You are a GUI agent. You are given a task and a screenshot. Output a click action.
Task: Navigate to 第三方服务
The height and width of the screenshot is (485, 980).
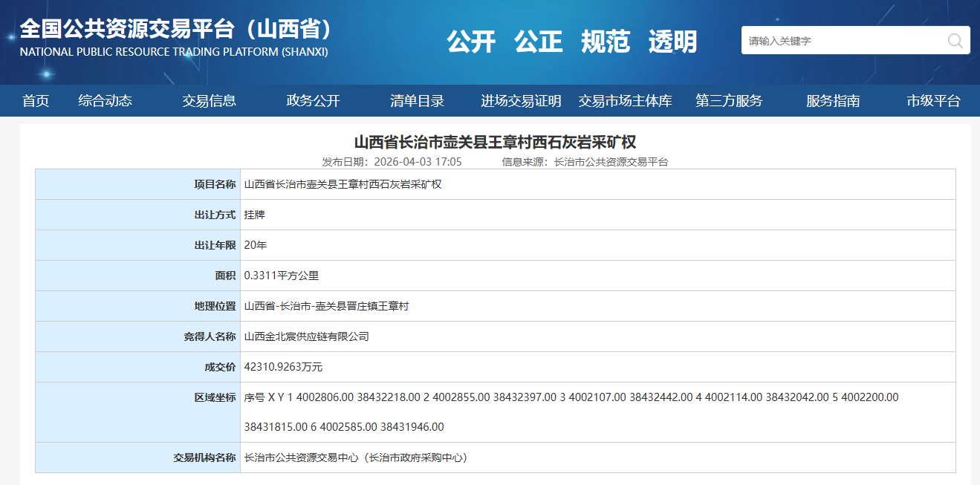point(729,101)
